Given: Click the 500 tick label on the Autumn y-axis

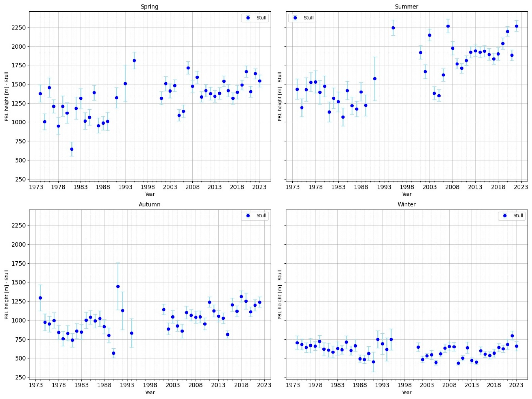Looking at the screenshot, I should pos(20,358).
